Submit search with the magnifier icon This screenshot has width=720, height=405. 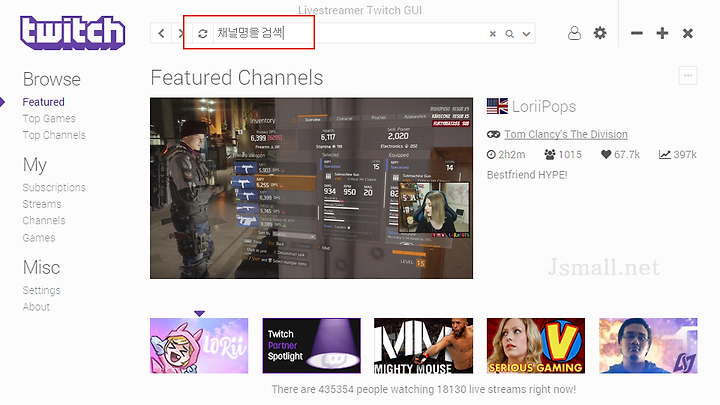click(510, 34)
